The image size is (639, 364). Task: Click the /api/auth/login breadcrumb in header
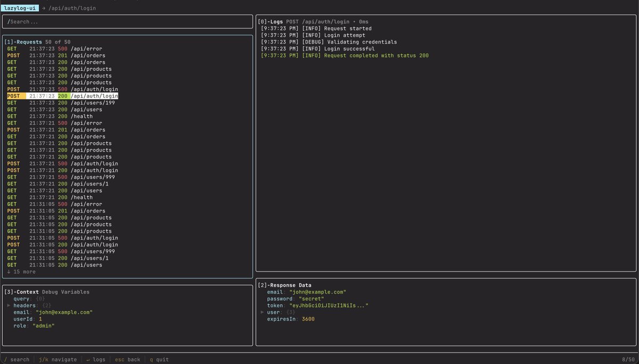72,8
